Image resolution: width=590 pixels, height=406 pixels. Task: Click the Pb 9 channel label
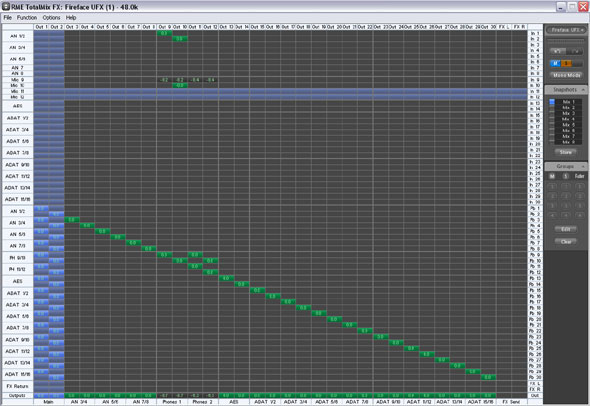[535, 255]
